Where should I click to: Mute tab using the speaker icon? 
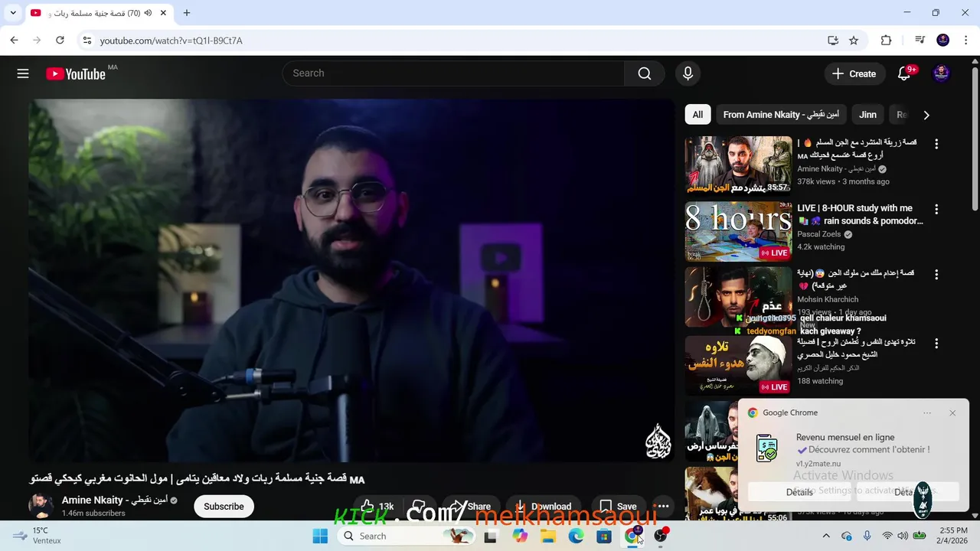click(x=148, y=13)
